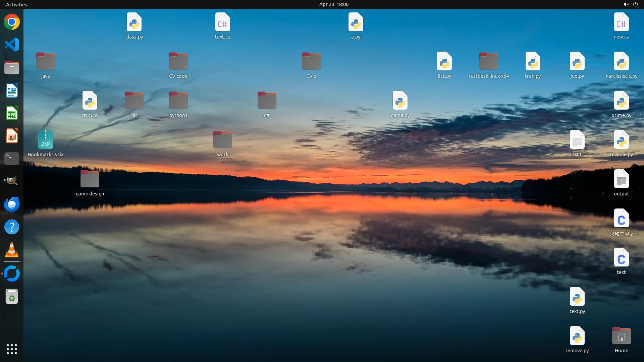Launch GIMP from the dock
This screenshot has width=644, height=362.
point(12,181)
